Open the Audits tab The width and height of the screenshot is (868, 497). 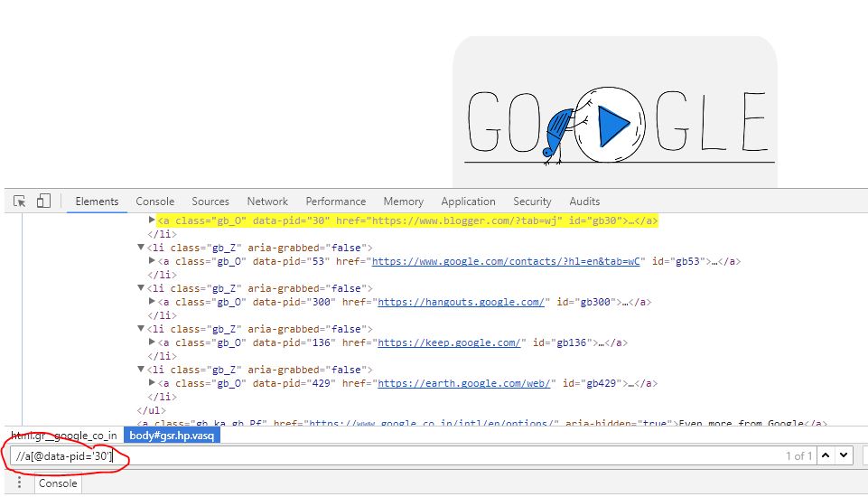584,202
